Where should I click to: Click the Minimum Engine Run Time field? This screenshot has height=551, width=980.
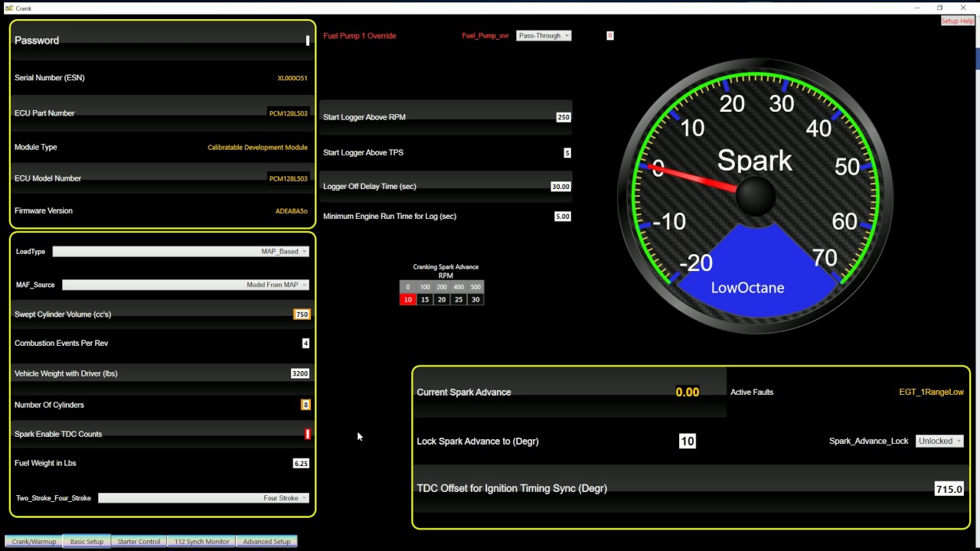563,217
